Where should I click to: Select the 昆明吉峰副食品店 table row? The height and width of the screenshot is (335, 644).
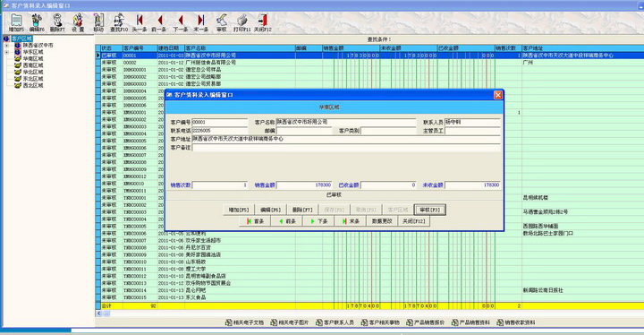click(369, 276)
